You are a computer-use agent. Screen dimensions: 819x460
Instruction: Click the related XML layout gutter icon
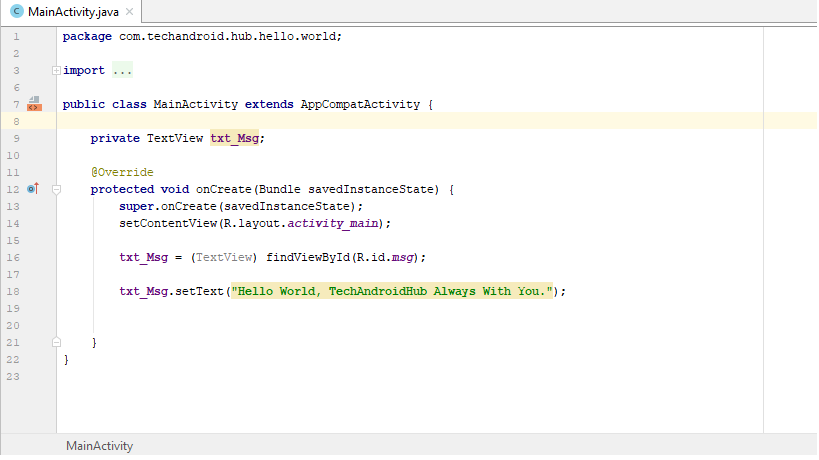[x=34, y=104]
